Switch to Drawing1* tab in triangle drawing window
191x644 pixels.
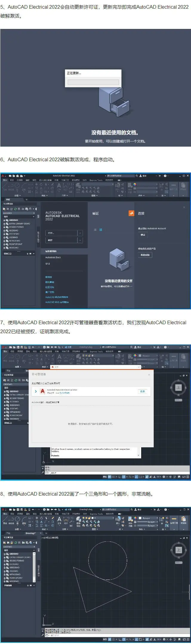point(30,533)
